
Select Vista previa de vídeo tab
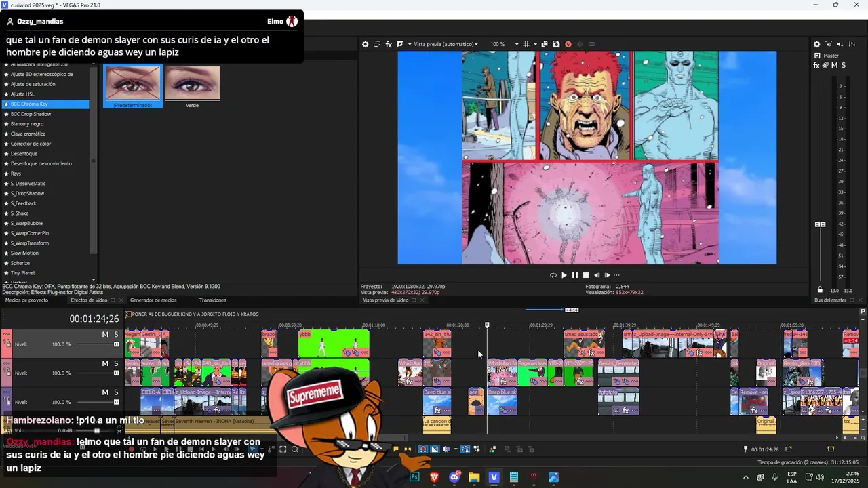(x=385, y=300)
